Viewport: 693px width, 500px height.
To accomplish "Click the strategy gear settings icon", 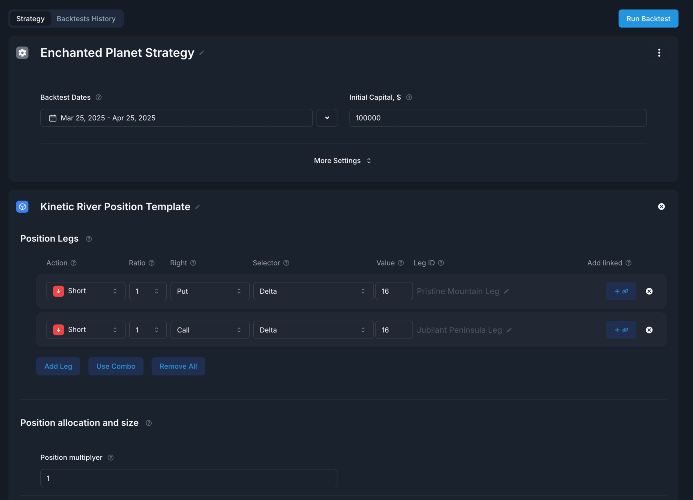I will click(x=22, y=53).
